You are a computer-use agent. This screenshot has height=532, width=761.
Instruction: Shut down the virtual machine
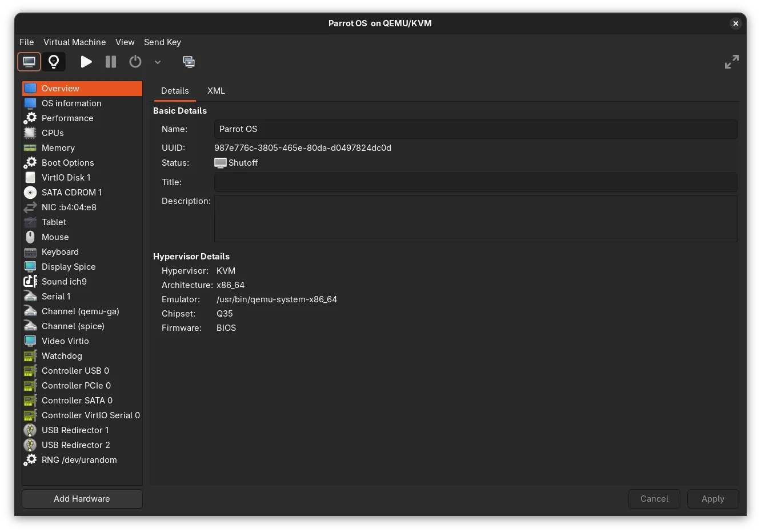pyautogui.click(x=135, y=62)
